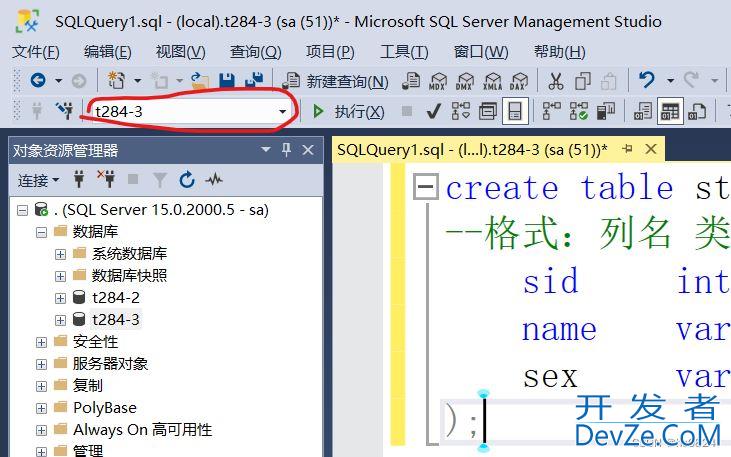Image resolution: width=731 pixels, height=457 pixels.
Task: Cut the selected text with scissors icon
Action: coord(555,81)
